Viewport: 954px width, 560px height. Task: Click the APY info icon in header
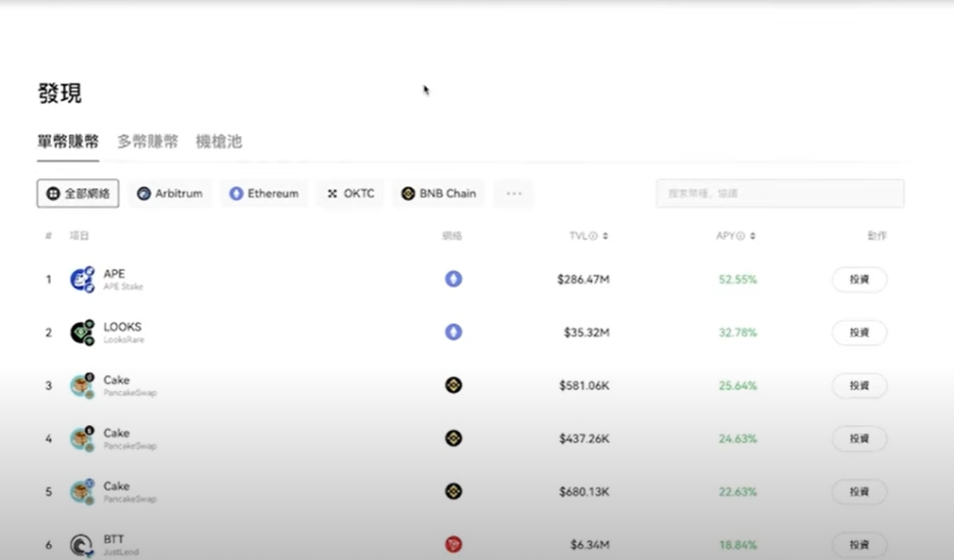pyautogui.click(x=740, y=236)
